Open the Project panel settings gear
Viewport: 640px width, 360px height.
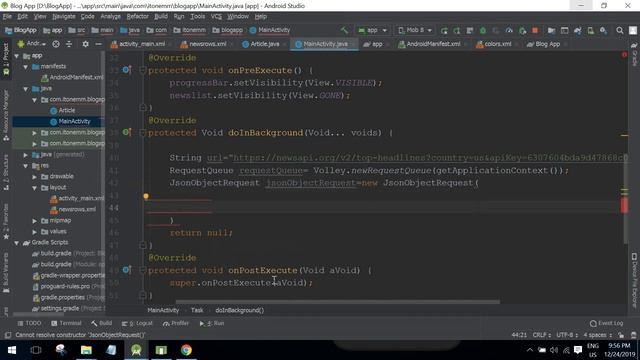85,44
